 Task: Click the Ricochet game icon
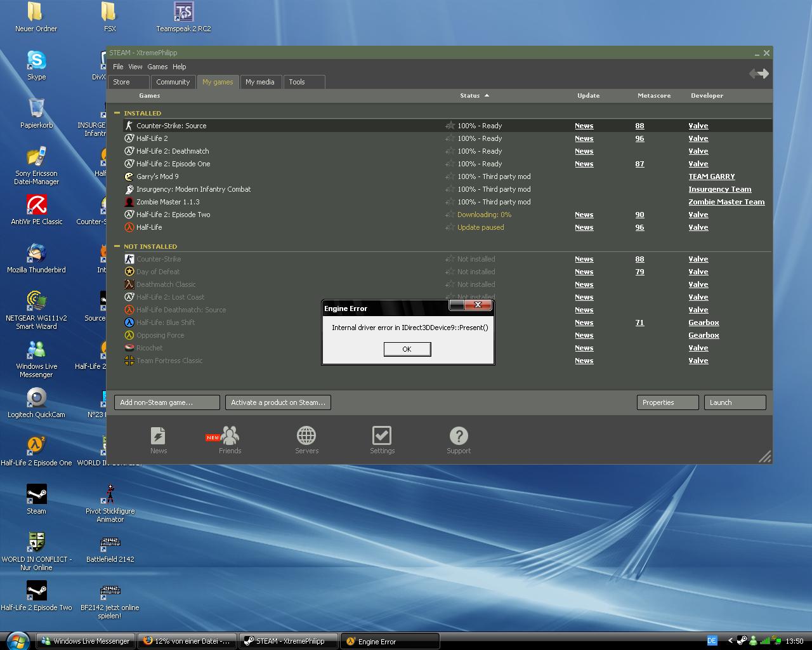tap(129, 348)
